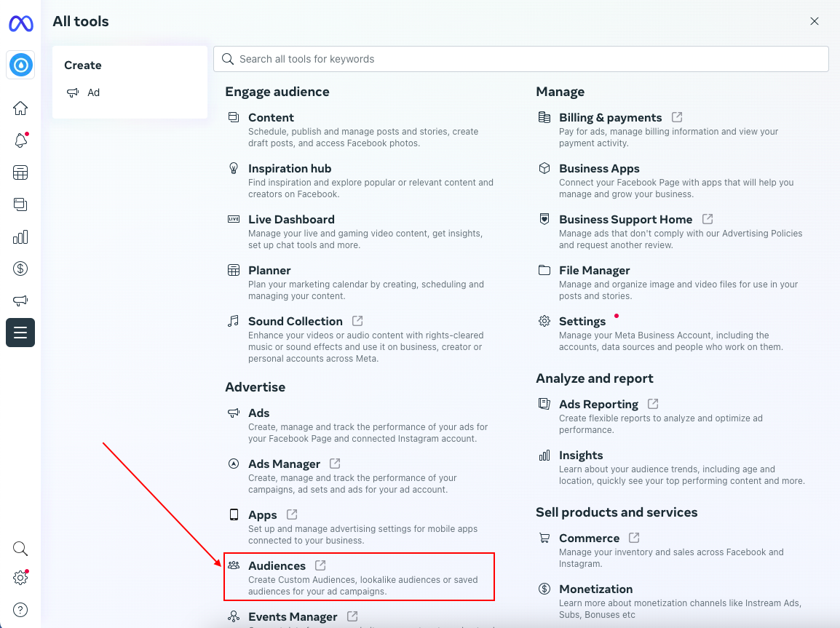Click the business account profile avatar

pos(20,65)
